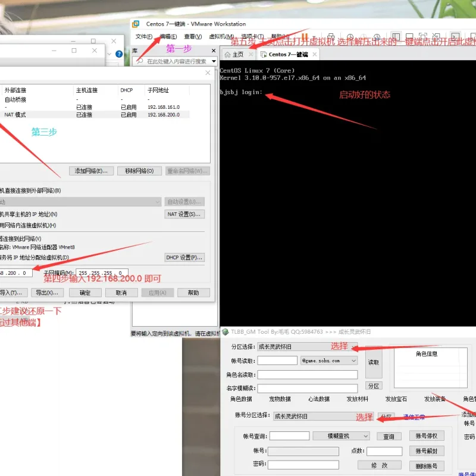Select the NAT 模式 network row

click(x=94, y=115)
